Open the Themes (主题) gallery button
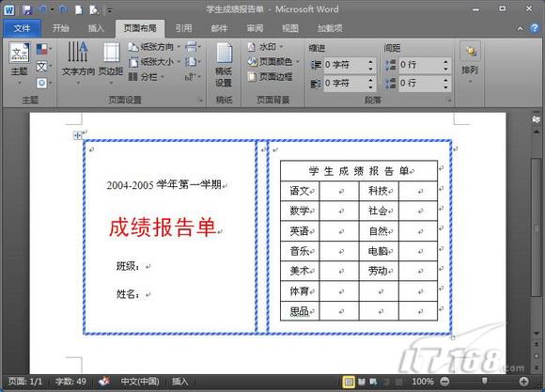Image resolution: width=545 pixels, height=392 pixels. pyautogui.click(x=19, y=64)
